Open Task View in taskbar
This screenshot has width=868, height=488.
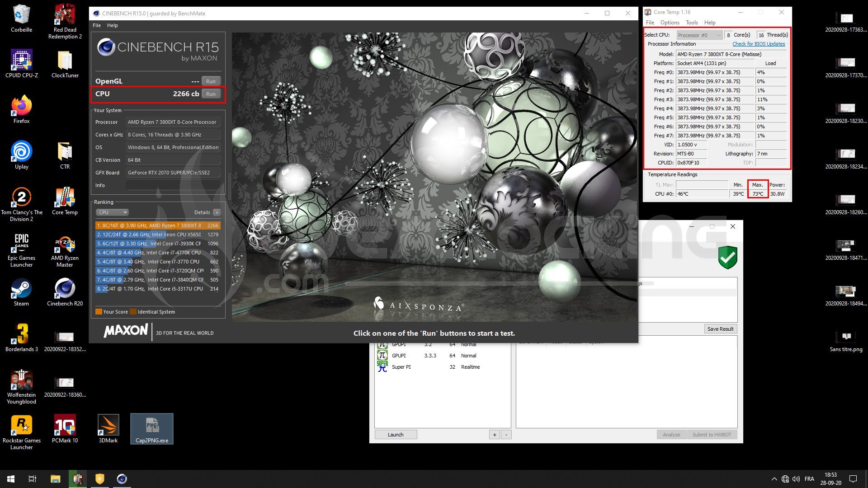(33, 479)
